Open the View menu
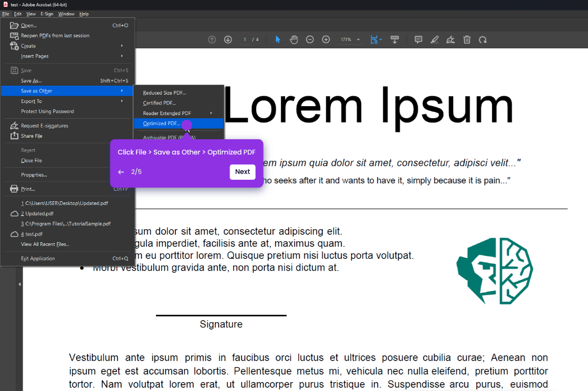This screenshot has width=588, height=391. click(31, 14)
